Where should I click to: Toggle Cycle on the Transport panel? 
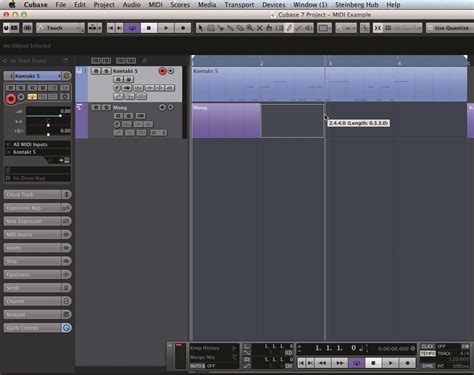pyautogui.click(x=357, y=363)
